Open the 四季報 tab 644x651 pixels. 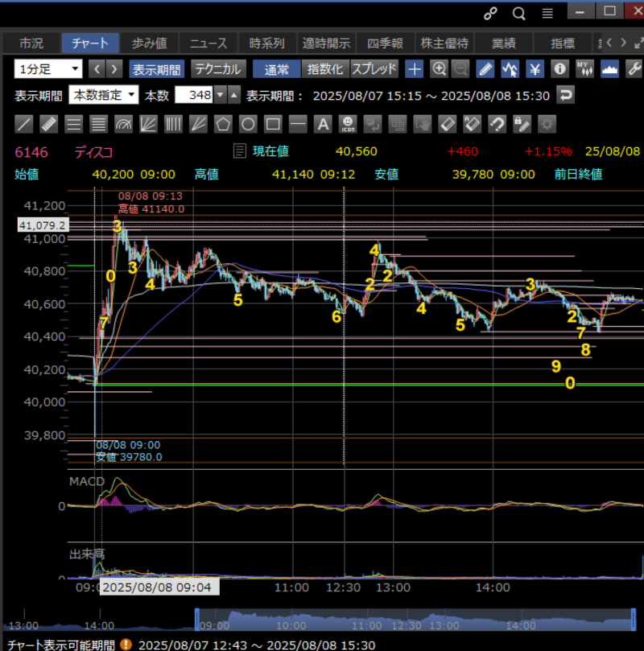point(386,43)
